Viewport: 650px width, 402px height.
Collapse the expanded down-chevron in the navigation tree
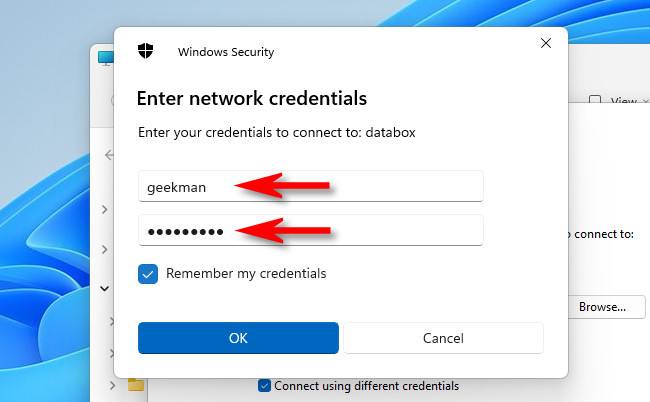105,288
